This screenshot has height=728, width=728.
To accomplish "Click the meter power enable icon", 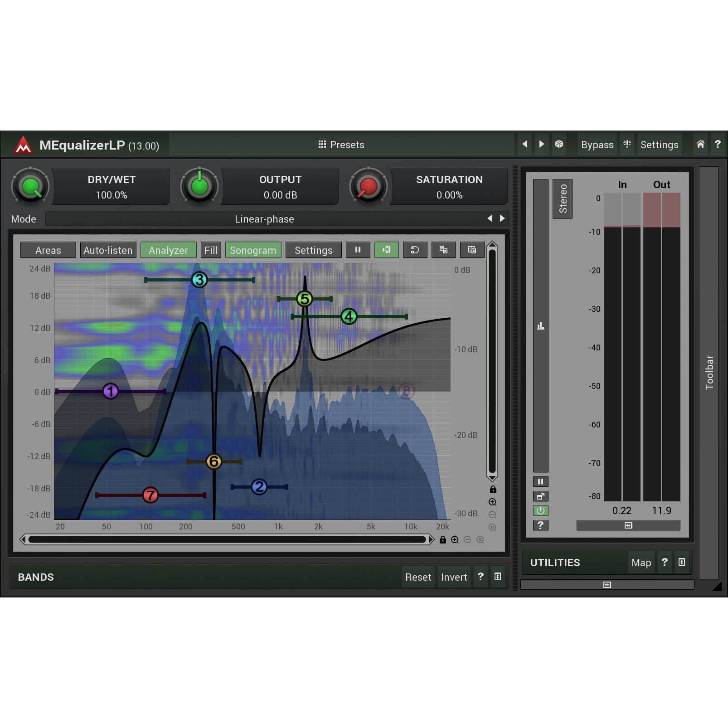I will (x=540, y=511).
